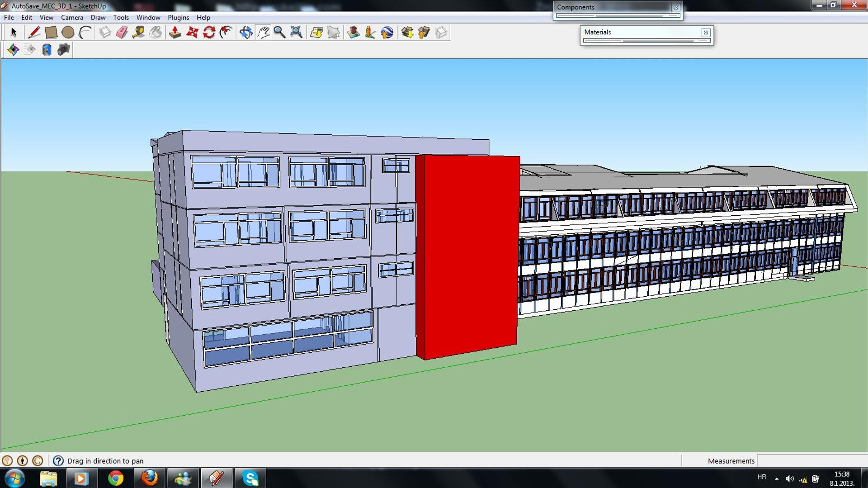The height and width of the screenshot is (488, 868).
Task: Activate the Rotate tool
Action: 209,33
